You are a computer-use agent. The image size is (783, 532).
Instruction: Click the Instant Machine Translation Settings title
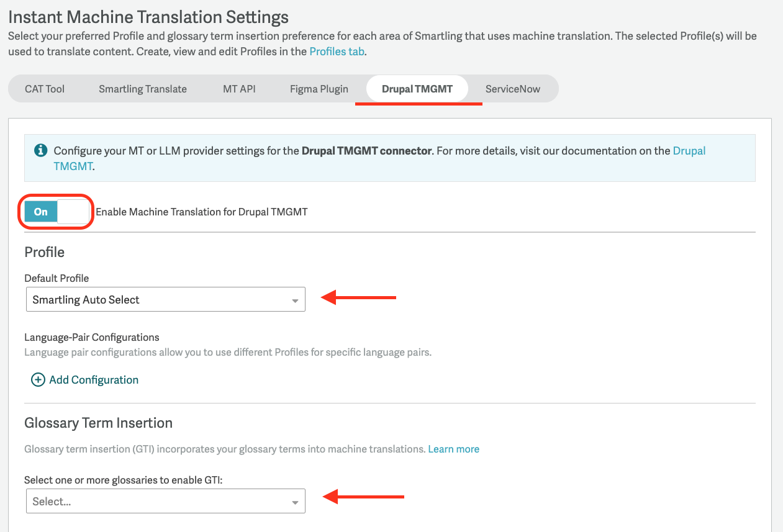coord(148,17)
